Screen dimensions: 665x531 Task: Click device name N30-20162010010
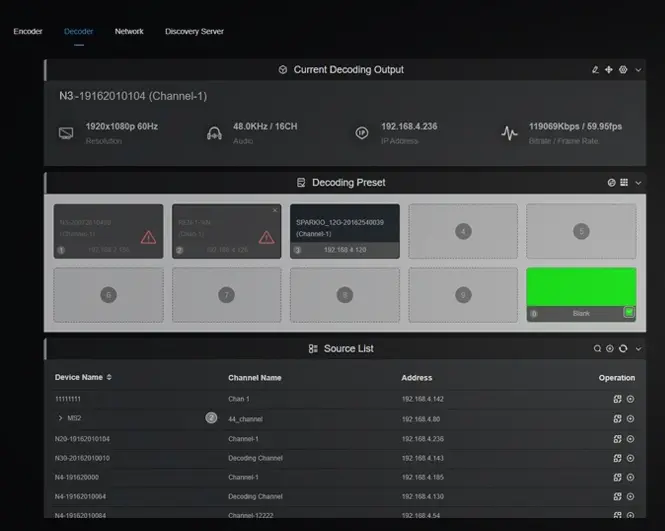click(x=82, y=458)
